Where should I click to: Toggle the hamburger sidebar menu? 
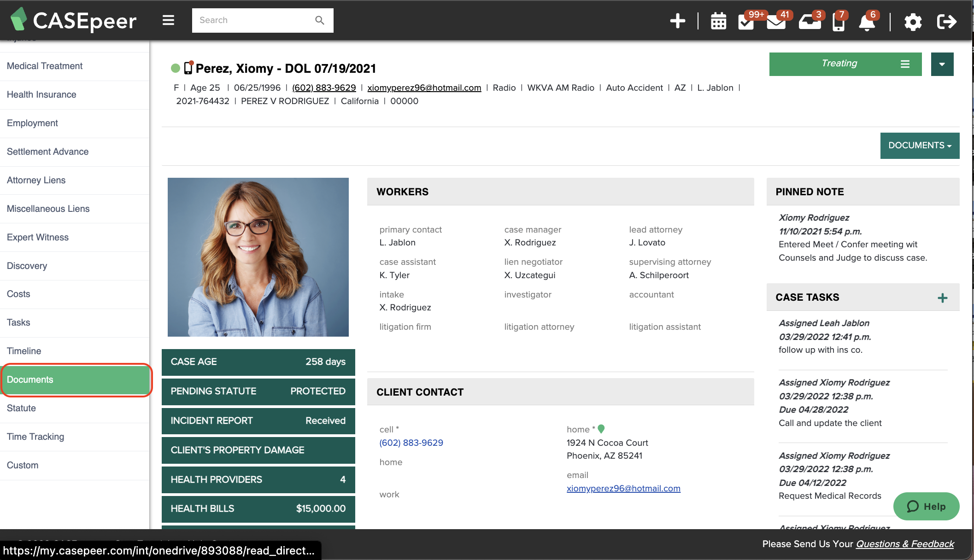[168, 20]
